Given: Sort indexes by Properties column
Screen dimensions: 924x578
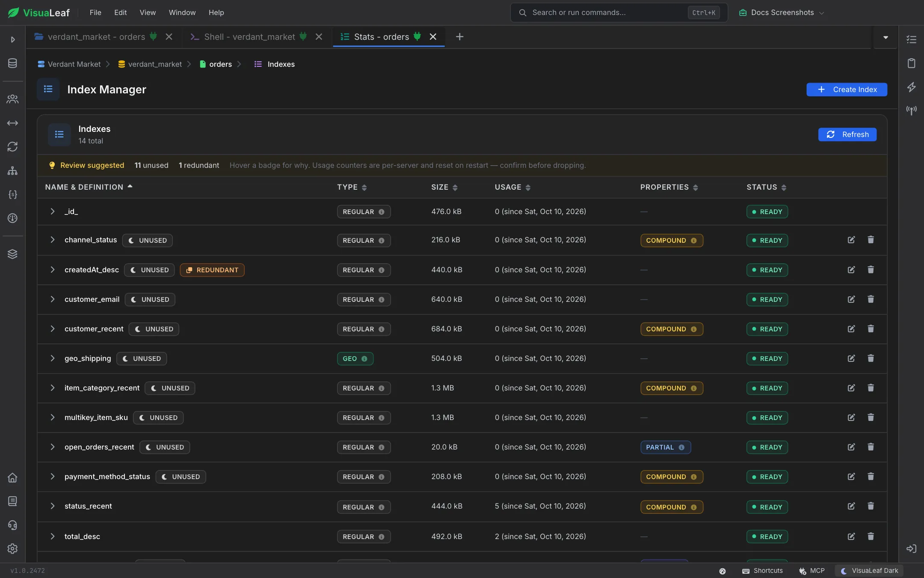Looking at the screenshot, I should (x=669, y=187).
